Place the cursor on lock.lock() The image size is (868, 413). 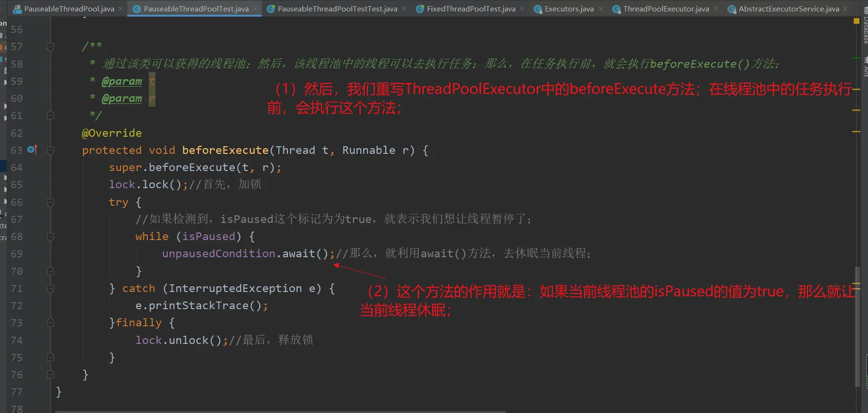click(145, 185)
